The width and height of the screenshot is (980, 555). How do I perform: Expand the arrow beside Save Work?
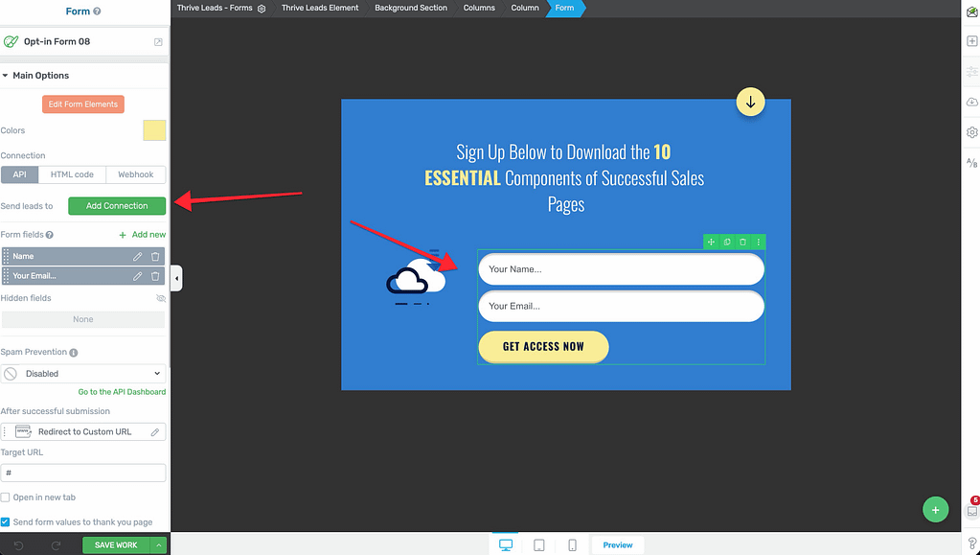coord(158,545)
